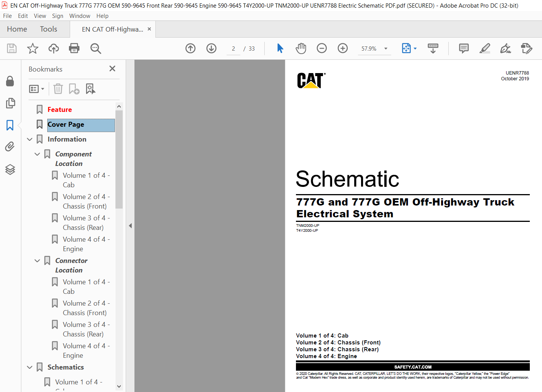Add a comment with speech bubble icon
The width and height of the screenshot is (542, 392).
(x=464, y=48)
